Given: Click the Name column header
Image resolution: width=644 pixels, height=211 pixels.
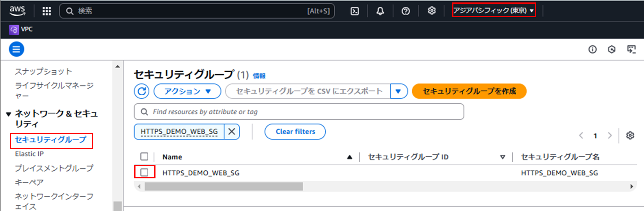Looking at the screenshot, I should pyautogui.click(x=172, y=157).
